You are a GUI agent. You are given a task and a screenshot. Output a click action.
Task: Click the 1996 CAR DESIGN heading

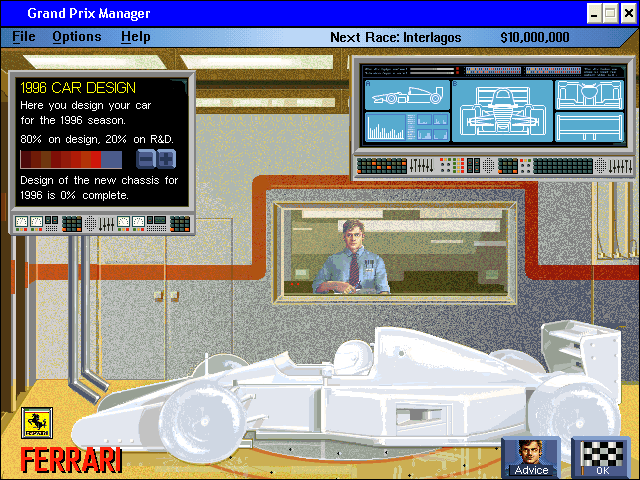pyautogui.click(x=78, y=88)
